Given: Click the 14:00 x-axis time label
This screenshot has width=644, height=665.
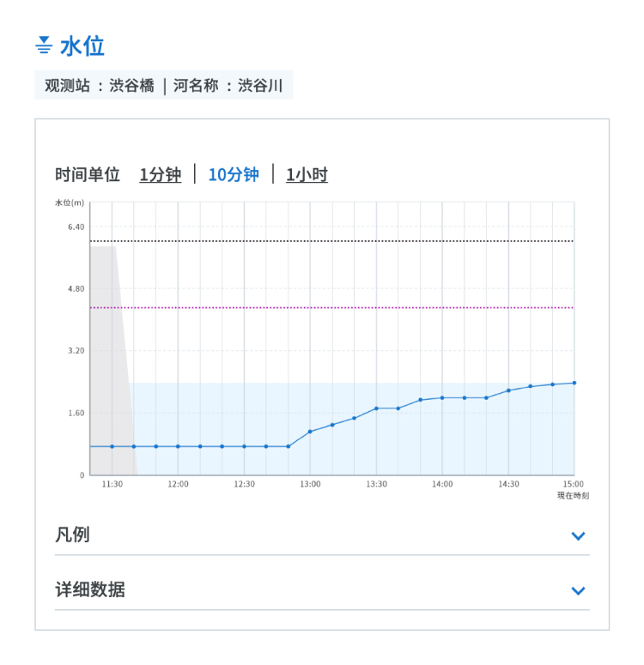Looking at the screenshot, I should [442, 484].
